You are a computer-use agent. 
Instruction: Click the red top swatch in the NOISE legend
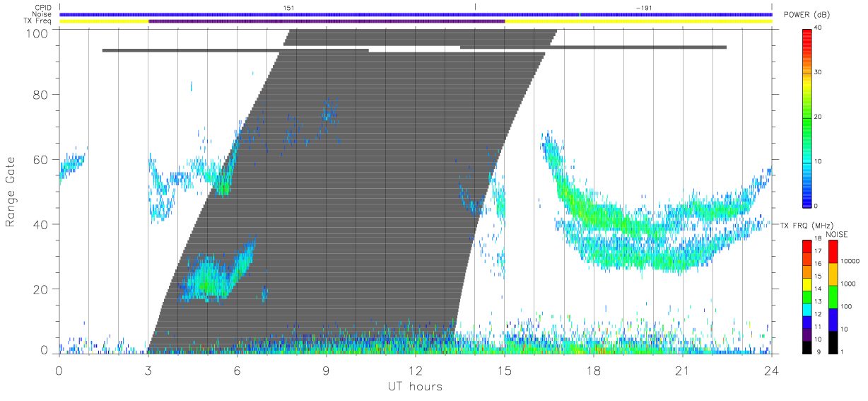833,251
